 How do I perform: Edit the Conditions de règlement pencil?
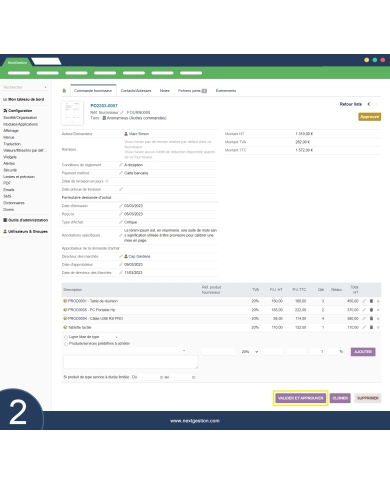click(121, 165)
